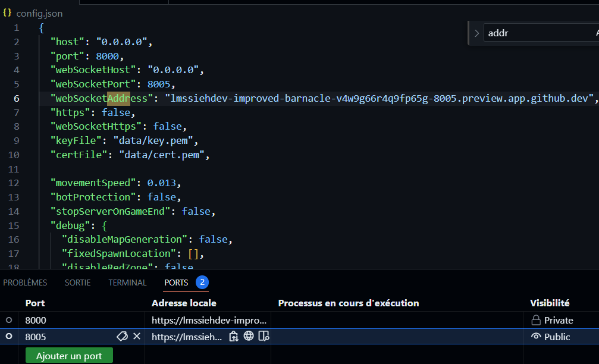This screenshot has height=364, width=599.
Task: Click line number 1 in the gutter
Action: pos(17,28)
